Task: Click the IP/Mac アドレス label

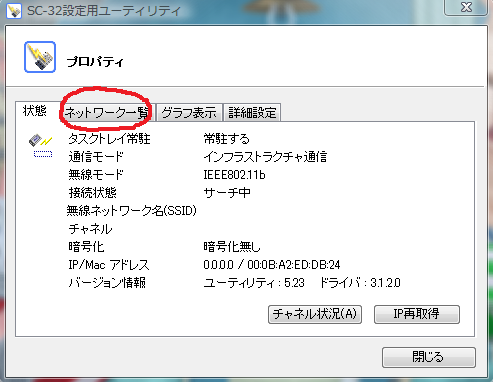Action: point(109,265)
